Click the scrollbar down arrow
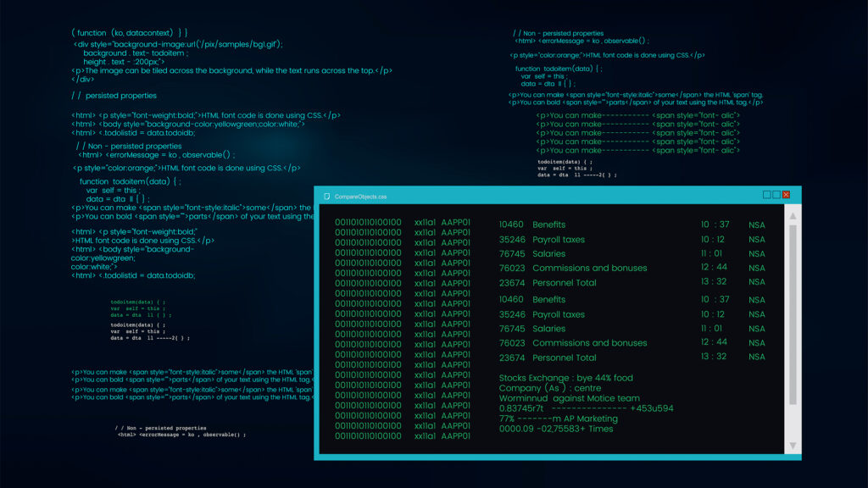This screenshot has height=488, width=868. (793, 446)
